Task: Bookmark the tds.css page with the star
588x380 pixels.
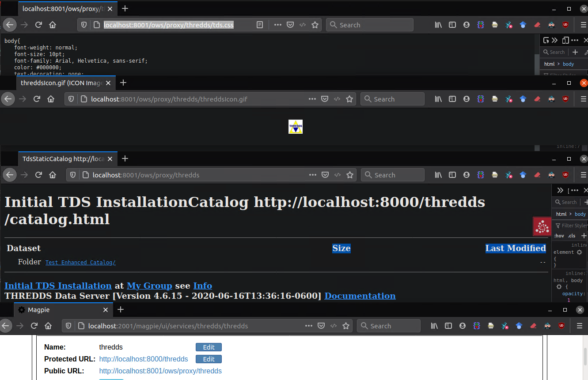Action: pos(315,25)
